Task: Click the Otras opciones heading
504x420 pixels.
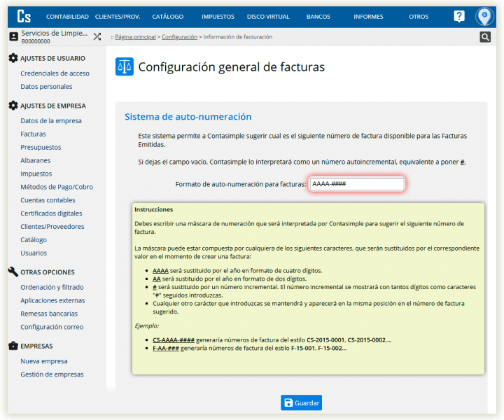Action: (48, 272)
